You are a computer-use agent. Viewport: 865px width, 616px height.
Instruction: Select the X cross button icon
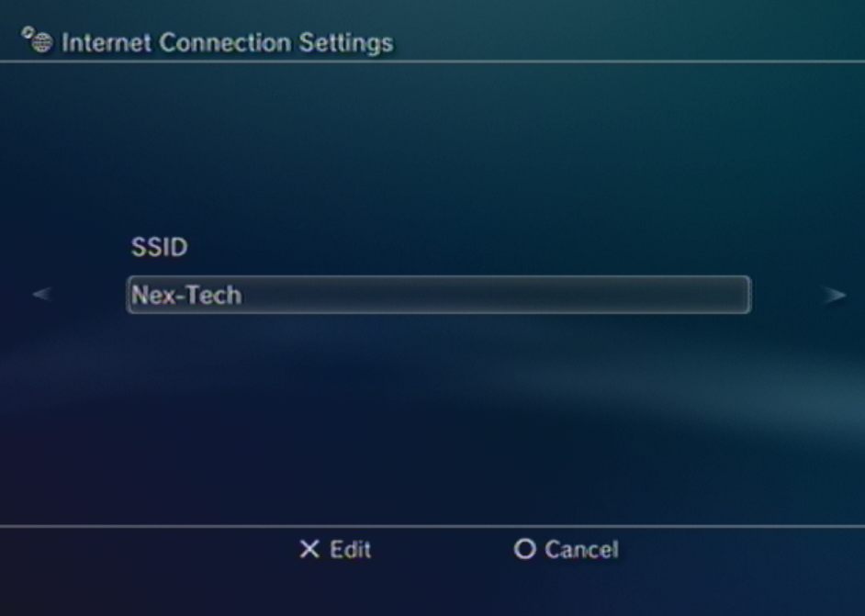pyautogui.click(x=309, y=549)
